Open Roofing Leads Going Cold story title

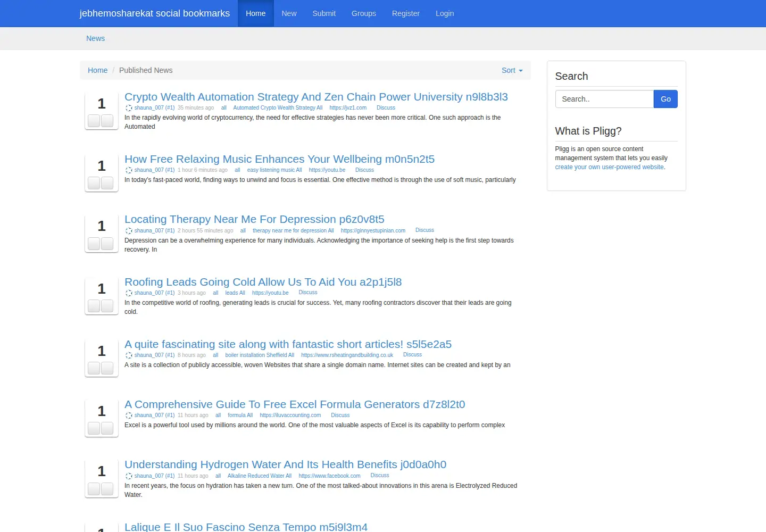tap(263, 282)
